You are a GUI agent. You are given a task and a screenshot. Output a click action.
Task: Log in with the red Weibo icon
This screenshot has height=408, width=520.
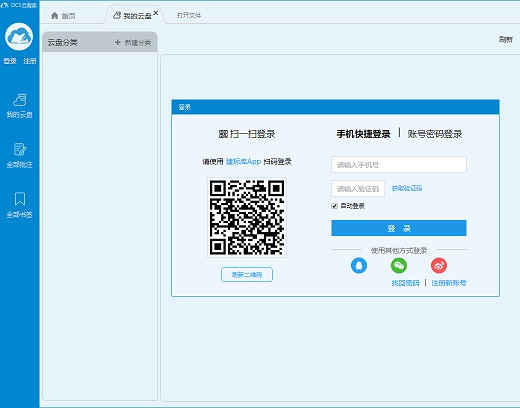(439, 266)
